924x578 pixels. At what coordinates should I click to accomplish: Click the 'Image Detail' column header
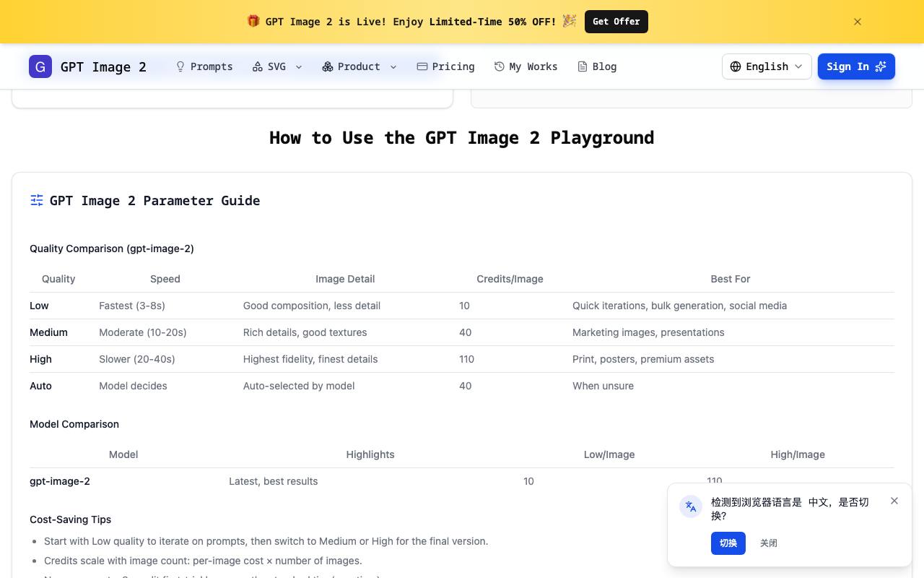(x=345, y=279)
